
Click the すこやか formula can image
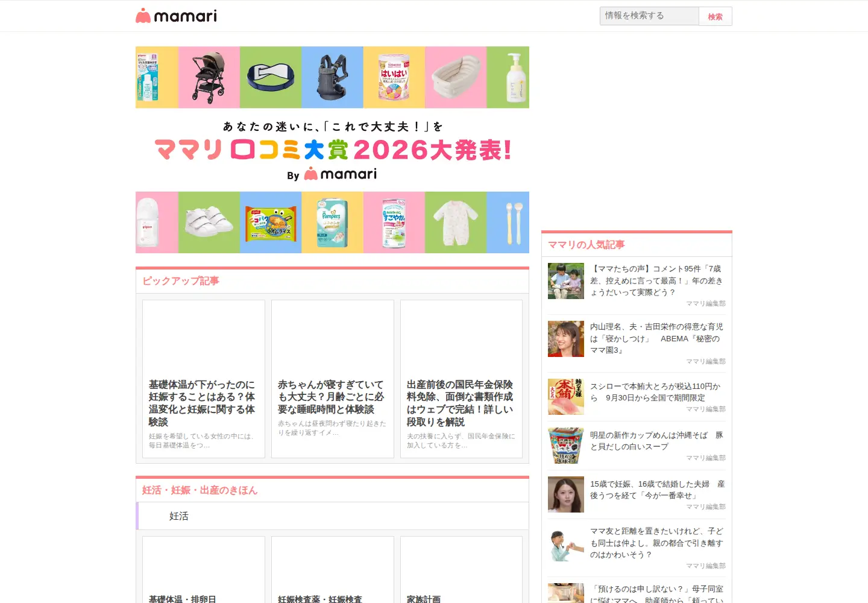click(394, 223)
